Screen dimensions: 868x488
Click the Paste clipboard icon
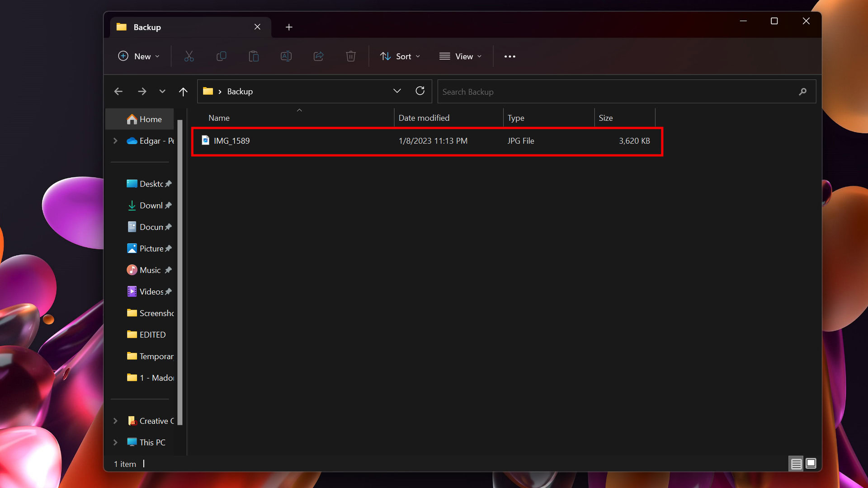254,56
